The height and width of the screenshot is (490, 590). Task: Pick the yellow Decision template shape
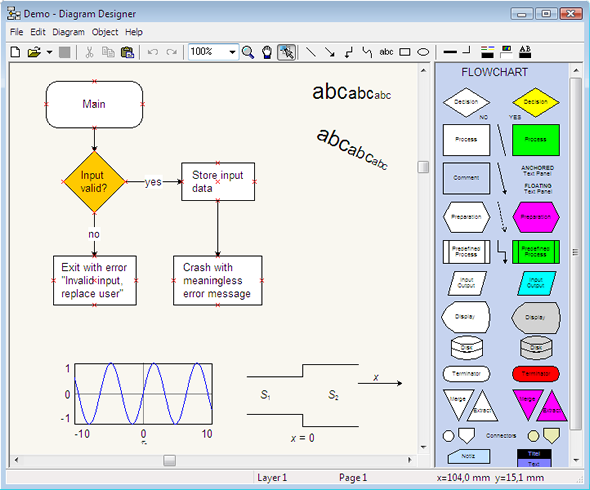point(535,102)
